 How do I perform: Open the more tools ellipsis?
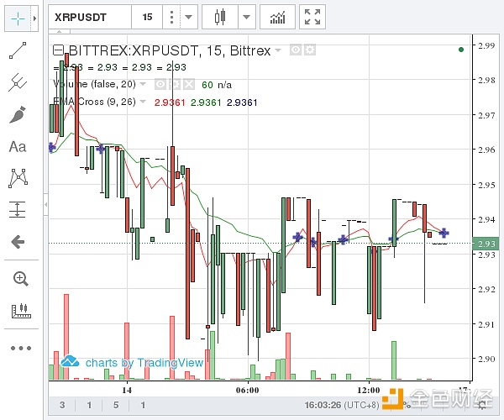21,348
